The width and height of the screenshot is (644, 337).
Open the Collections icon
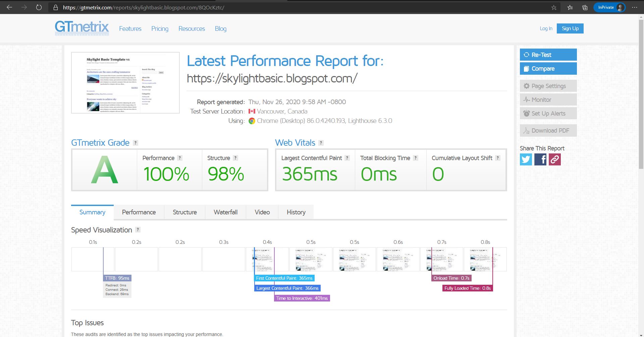(x=585, y=7)
